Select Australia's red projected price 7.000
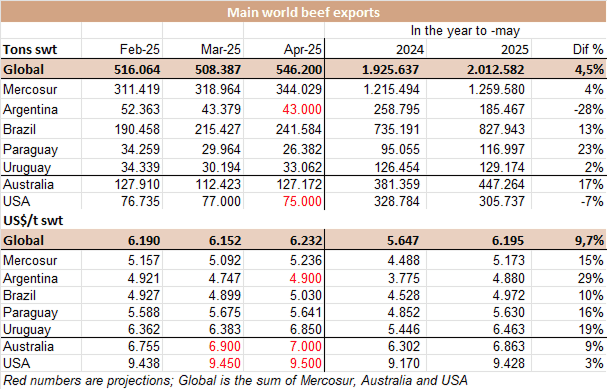607x389 pixels. [x=305, y=346]
